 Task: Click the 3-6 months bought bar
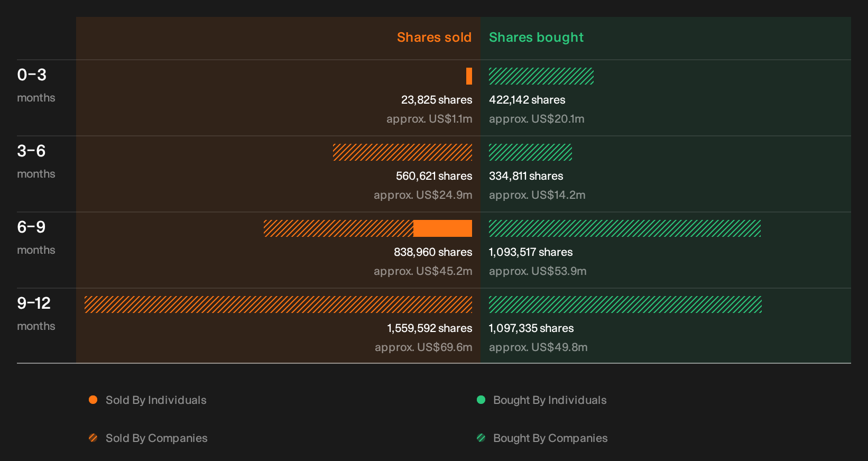point(530,152)
